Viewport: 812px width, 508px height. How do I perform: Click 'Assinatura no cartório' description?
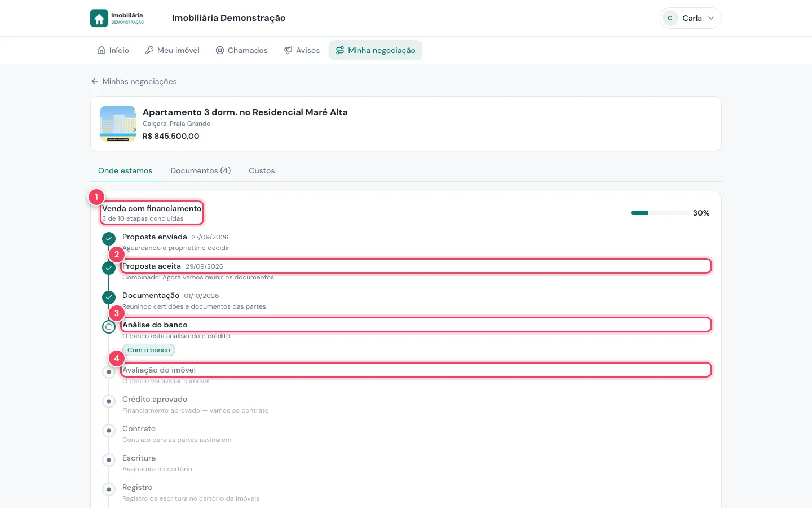(x=157, y=469)
